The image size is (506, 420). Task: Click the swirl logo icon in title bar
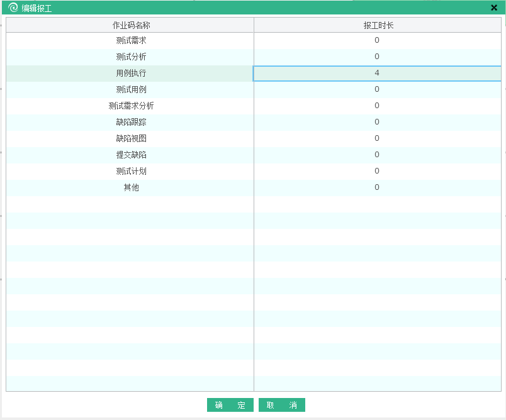point(13,8)
